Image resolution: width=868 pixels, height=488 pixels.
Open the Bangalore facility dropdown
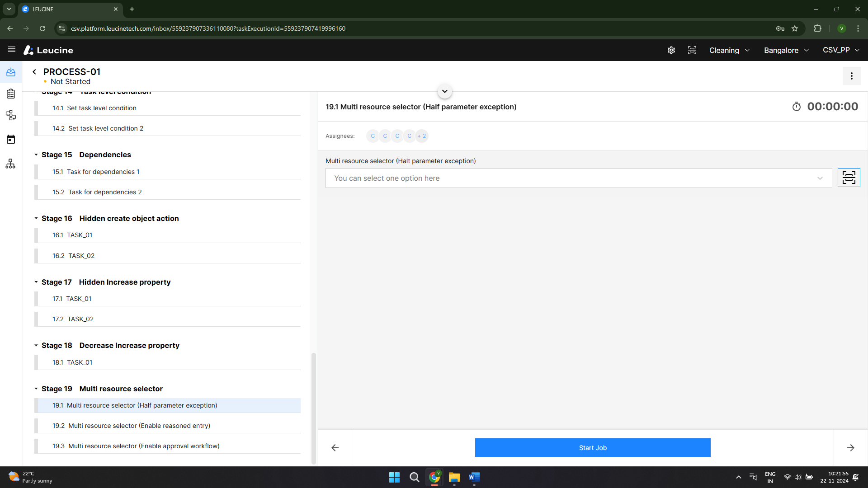point(786,50)
